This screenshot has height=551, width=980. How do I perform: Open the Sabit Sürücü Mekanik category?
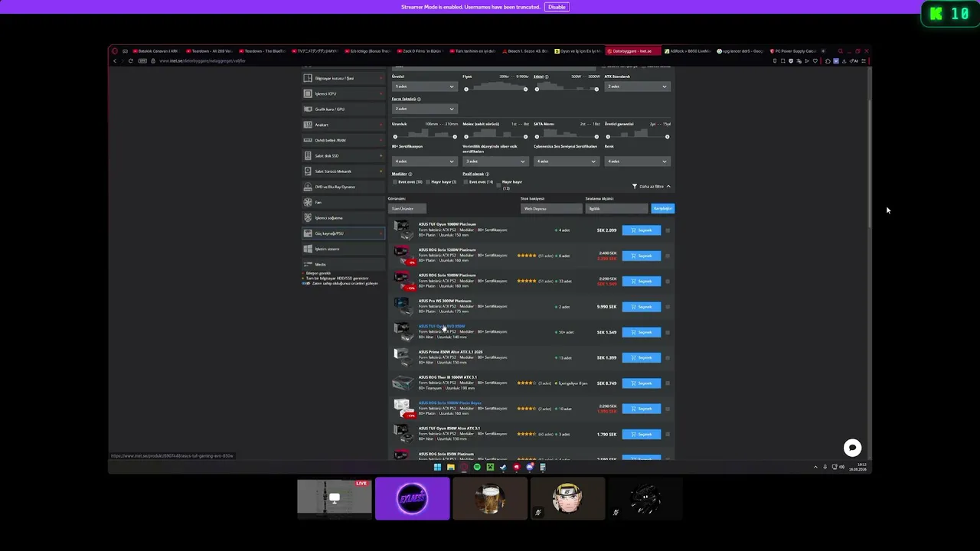[343, 171]
